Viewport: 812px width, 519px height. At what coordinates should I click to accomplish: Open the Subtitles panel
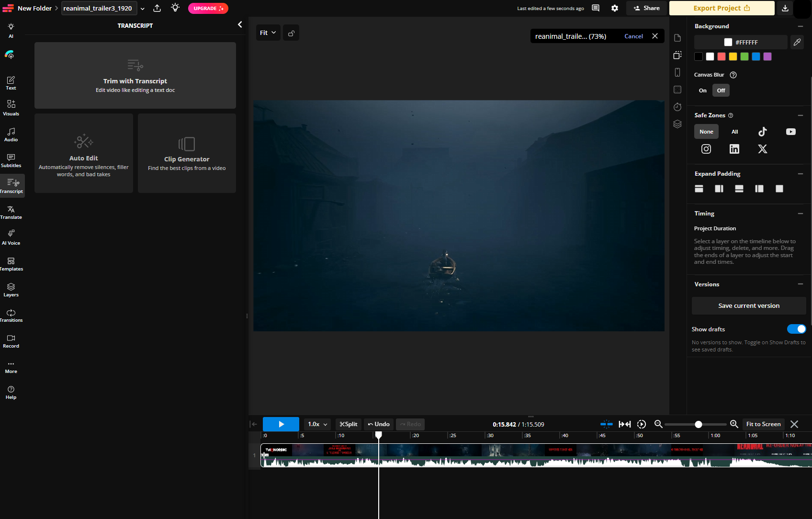(x=11, y=160)
